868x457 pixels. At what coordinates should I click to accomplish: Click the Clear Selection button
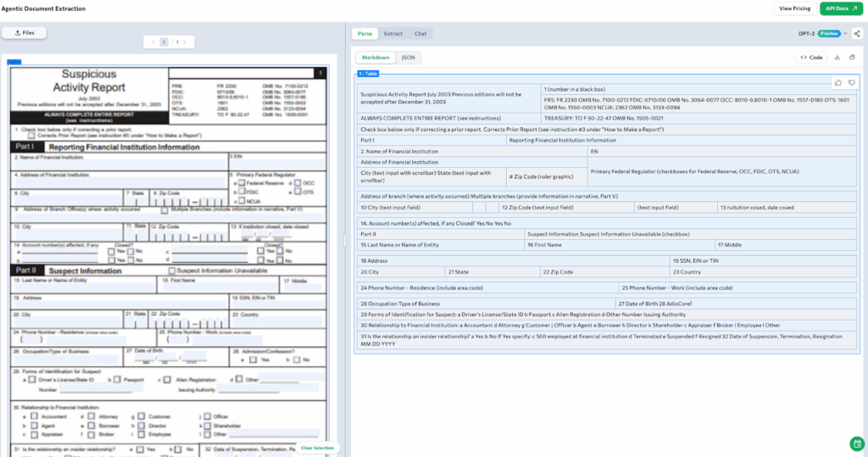coord(318,448)
